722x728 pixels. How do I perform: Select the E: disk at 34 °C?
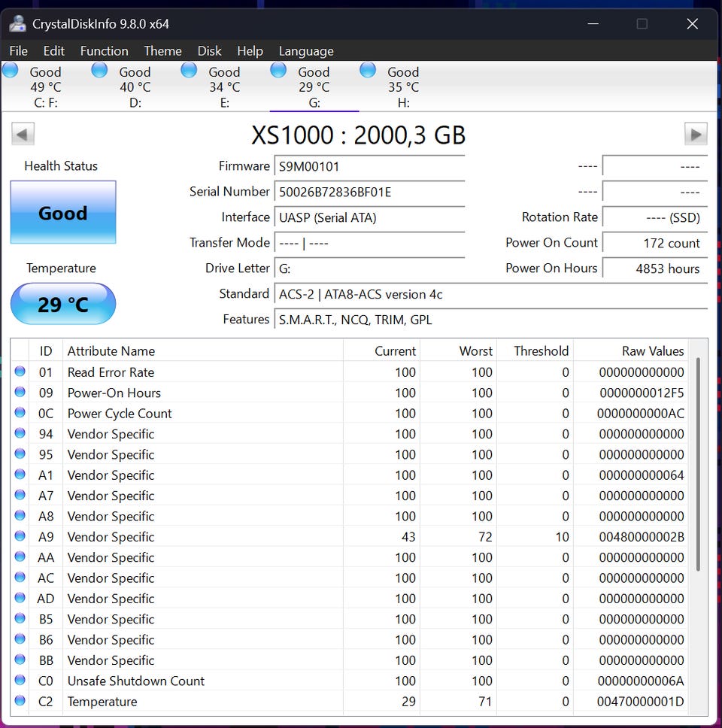pos(224,86)
